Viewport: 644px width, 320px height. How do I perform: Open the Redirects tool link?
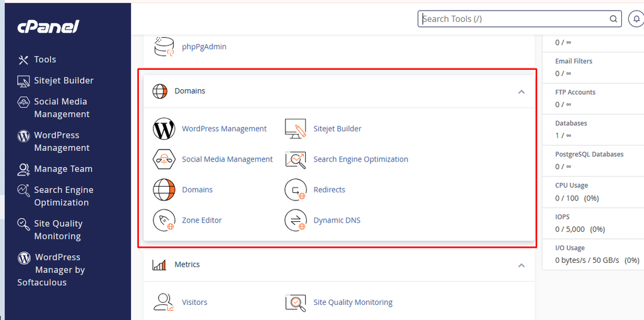pyautogui.click(x=330, y=190)
